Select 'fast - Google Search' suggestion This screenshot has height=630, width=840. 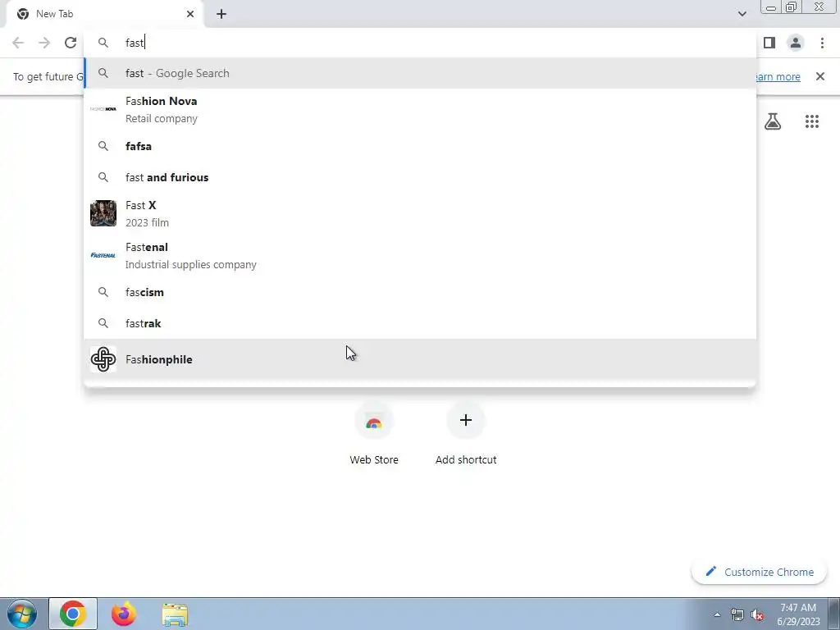point(420,73)
